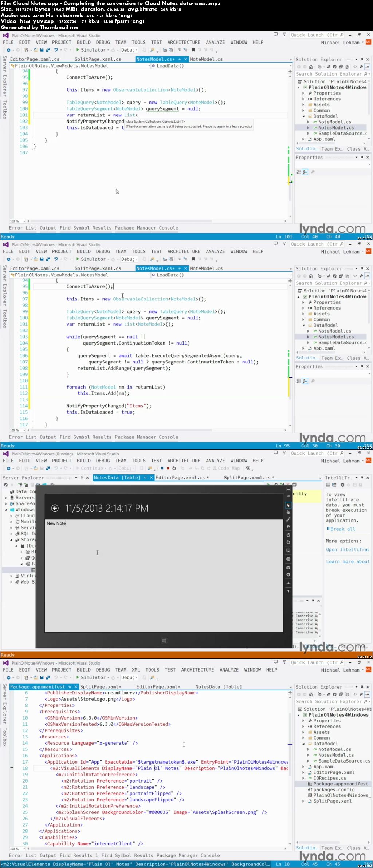Close the NotesData [Table] tab in the Running window
Viewport: 373px width, 868px height.
151,478
